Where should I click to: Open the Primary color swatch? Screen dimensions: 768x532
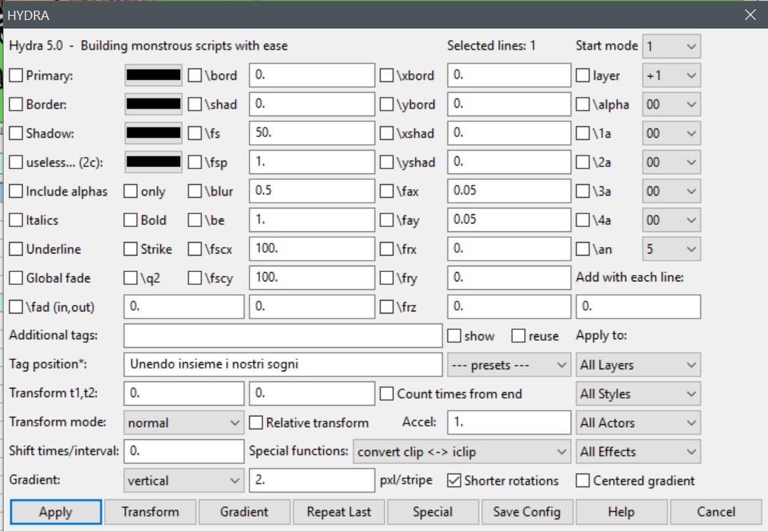point(154,76)
